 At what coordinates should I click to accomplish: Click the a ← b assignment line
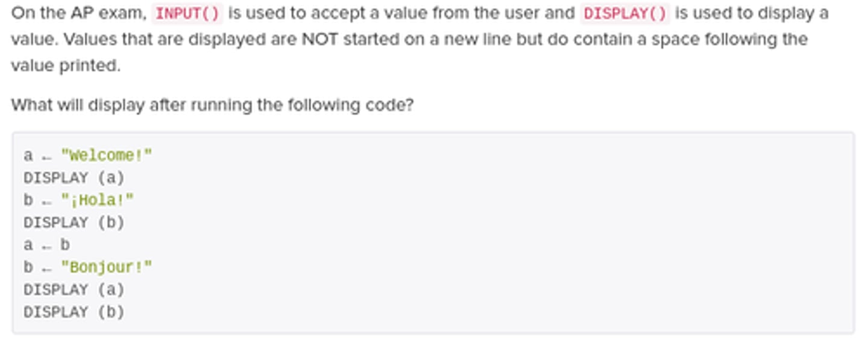pos(47,245)
